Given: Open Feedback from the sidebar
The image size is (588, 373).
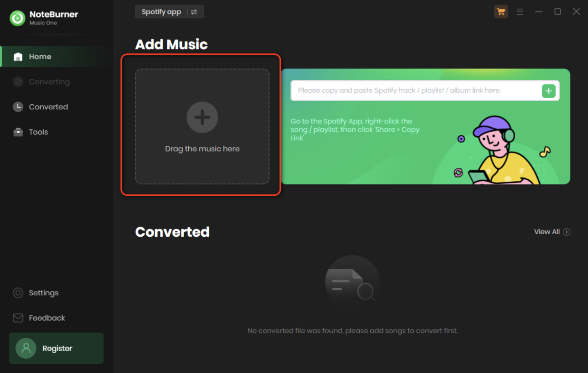Looking at the screenshot, I should [39, 318].
